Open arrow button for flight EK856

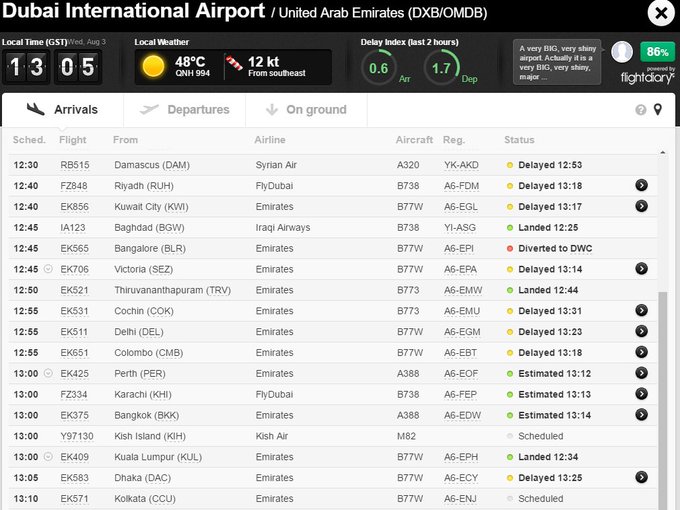point(641,206)
